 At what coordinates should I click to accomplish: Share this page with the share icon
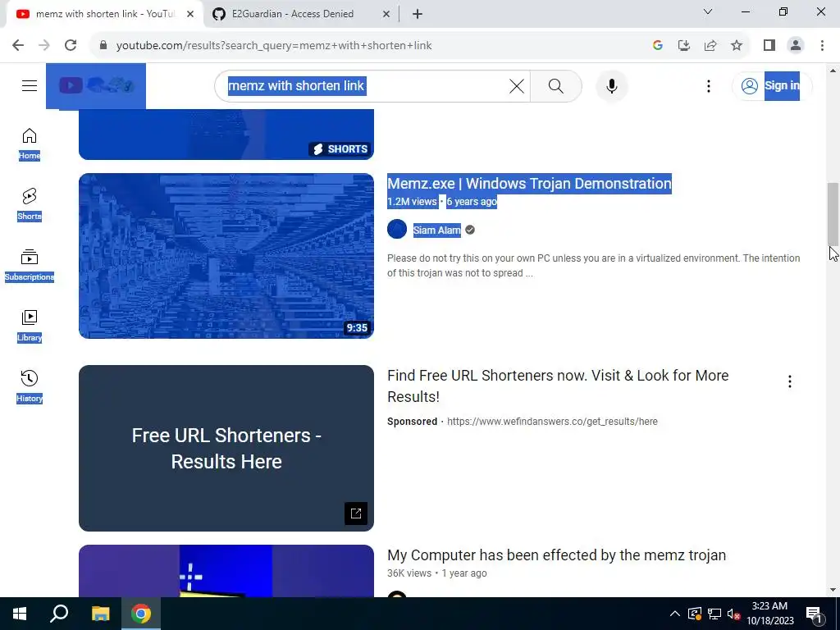[x=710, y=46]
